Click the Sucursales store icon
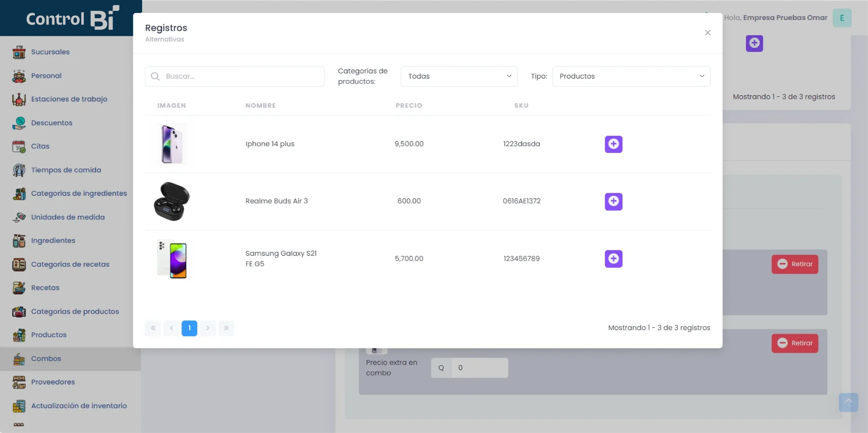Screen dimensions: 868x433 click(x=19, y=52)
